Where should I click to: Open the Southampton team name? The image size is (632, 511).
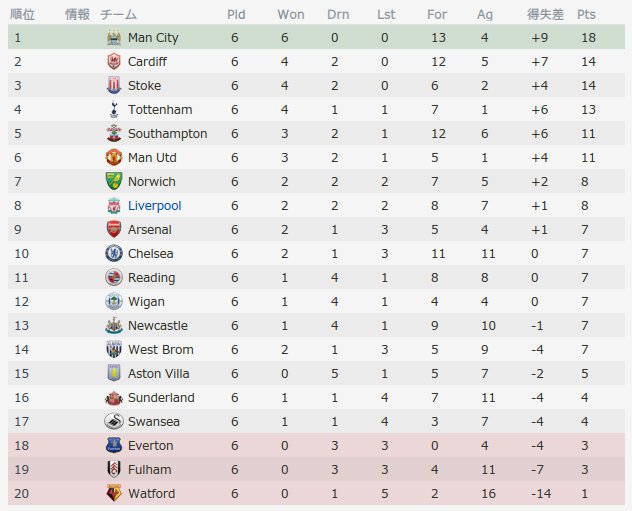[x=168, y=134]
